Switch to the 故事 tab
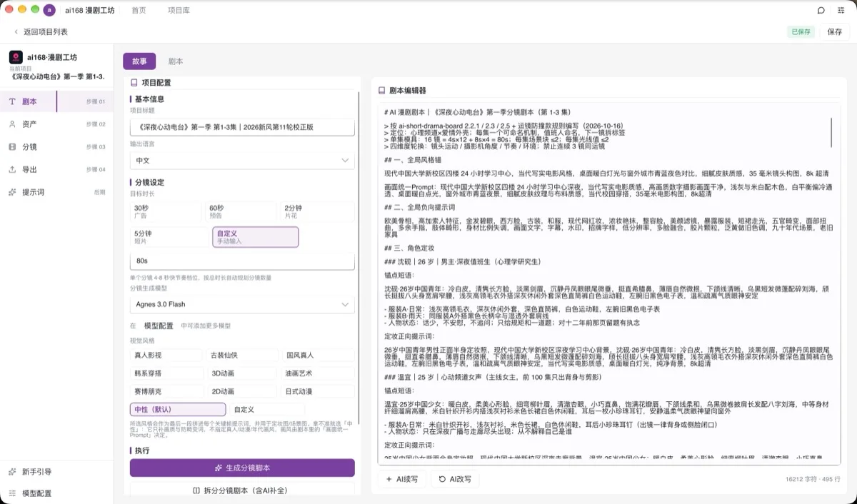 click(x=139, y=61)
